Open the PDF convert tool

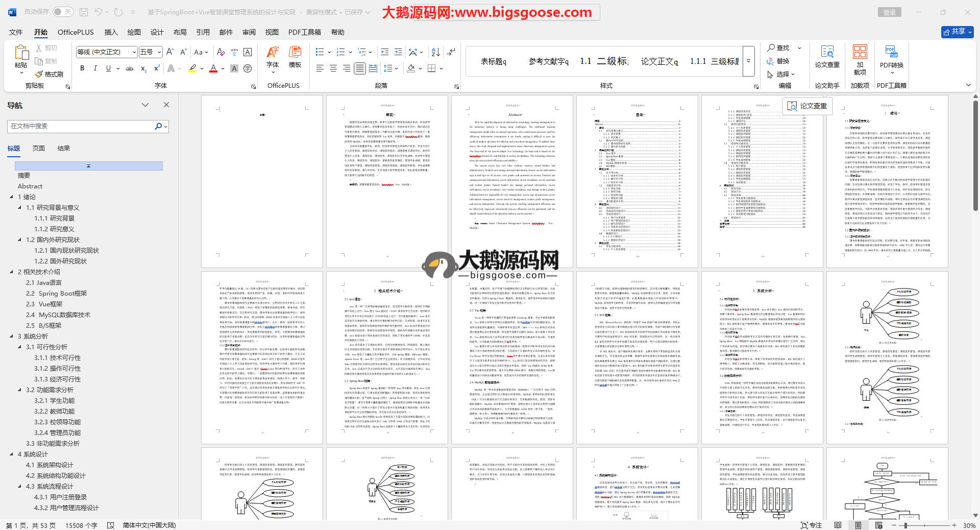[x=891, y=57]
